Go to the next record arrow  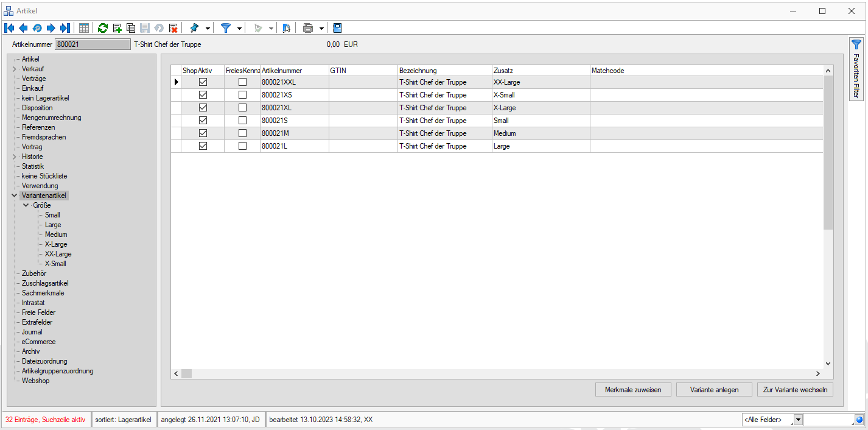(51, 28)
